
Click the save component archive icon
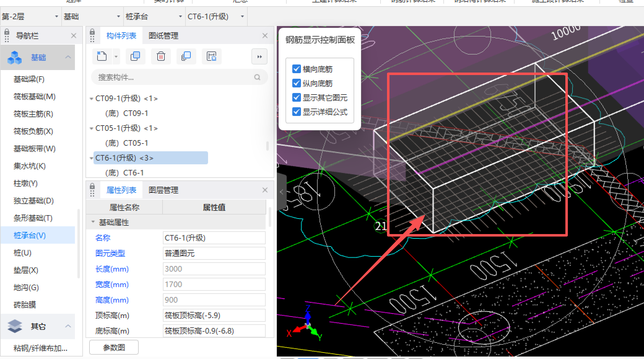[211, 56]
